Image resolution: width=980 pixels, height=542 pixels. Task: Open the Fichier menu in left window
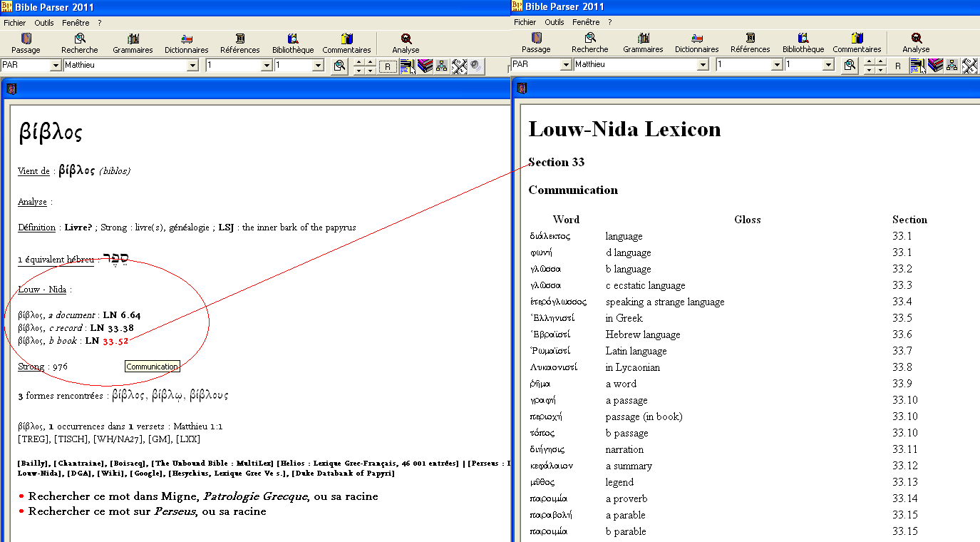tap(15, 23)
